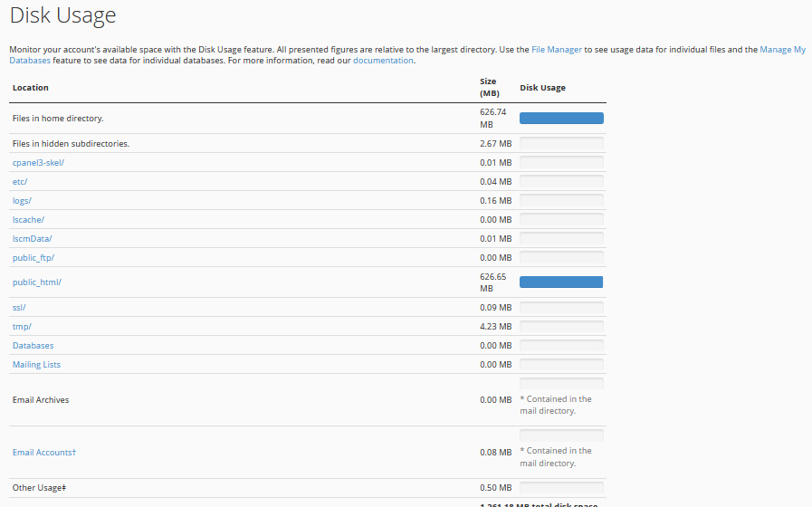The image size is (812, 507).
Task: Open the public_ftp/ directory link
Action: pos(33,258)
